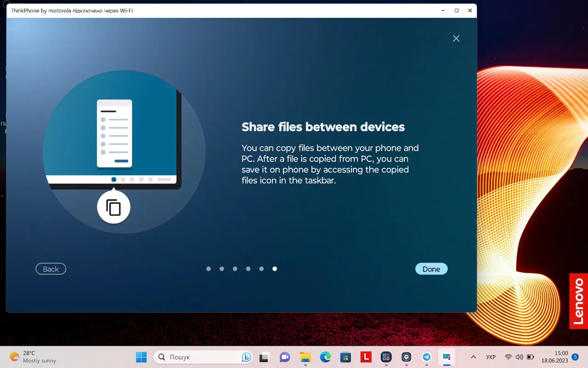Click the Done button
Viewport: 588px width, 368px height.
[x=431, y=269]
